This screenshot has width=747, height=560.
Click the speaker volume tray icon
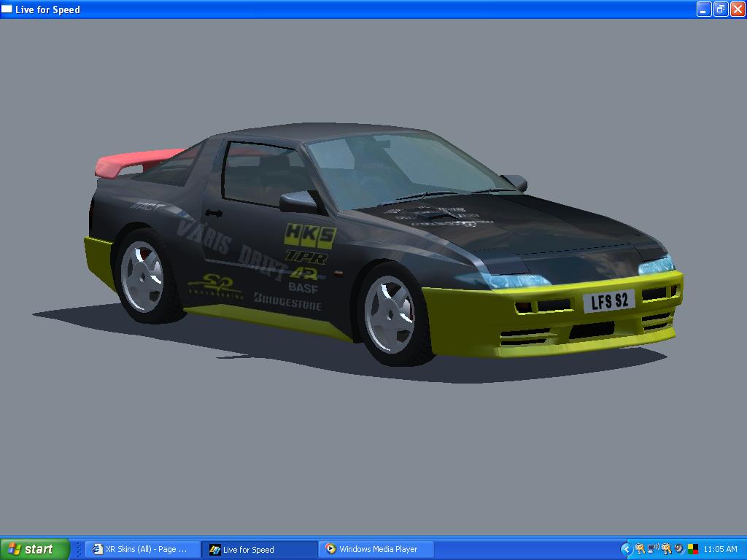pos(680,548)
